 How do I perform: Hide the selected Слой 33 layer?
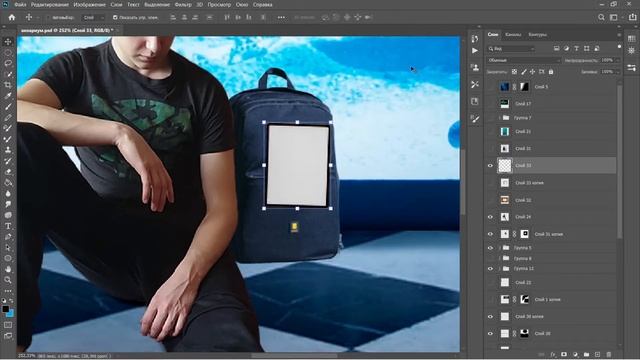[x=490, y=166]
